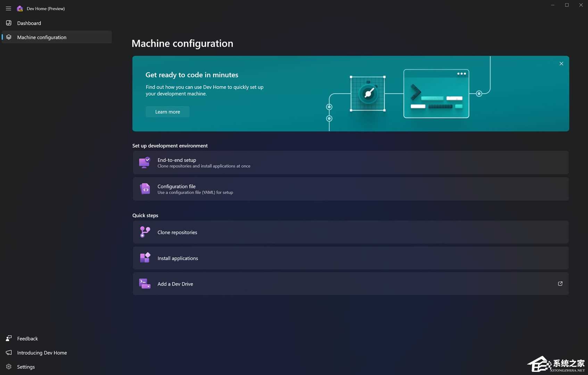
Task: Click the Introducing Dev Home megaphone icon
Action: tap(9, 352)
